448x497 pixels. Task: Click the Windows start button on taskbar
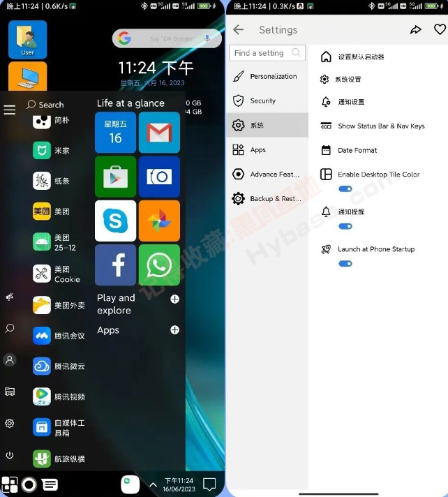click(x=9, y=484)
